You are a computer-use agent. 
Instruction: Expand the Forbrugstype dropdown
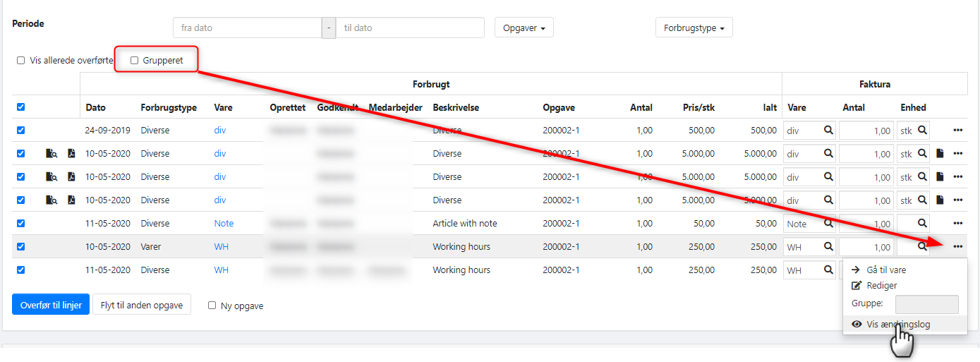click(x=694, y=28)
